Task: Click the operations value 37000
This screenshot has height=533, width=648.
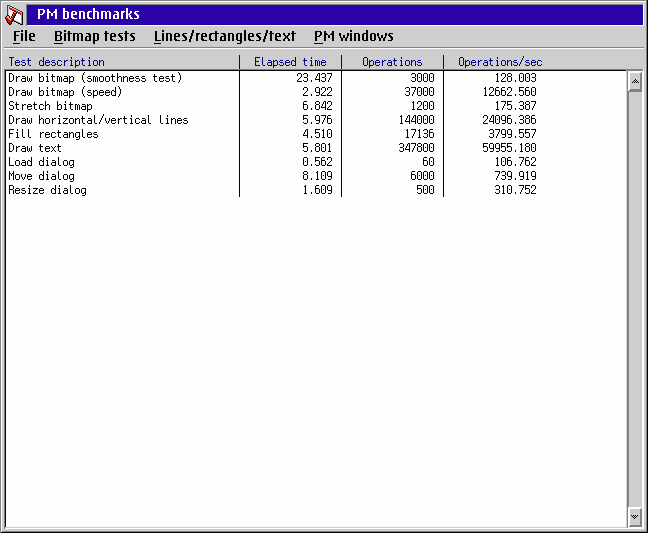Action: 419,92
